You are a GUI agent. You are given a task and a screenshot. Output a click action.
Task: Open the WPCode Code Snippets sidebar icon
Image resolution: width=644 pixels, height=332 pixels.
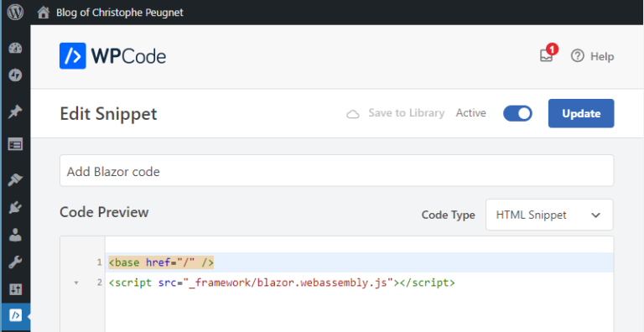tap(15, 315)
